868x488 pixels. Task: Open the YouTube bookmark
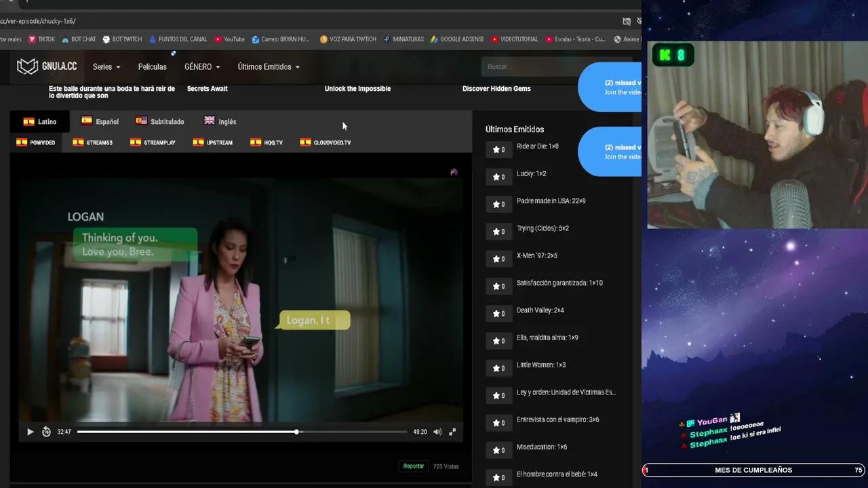coord(229,39)
